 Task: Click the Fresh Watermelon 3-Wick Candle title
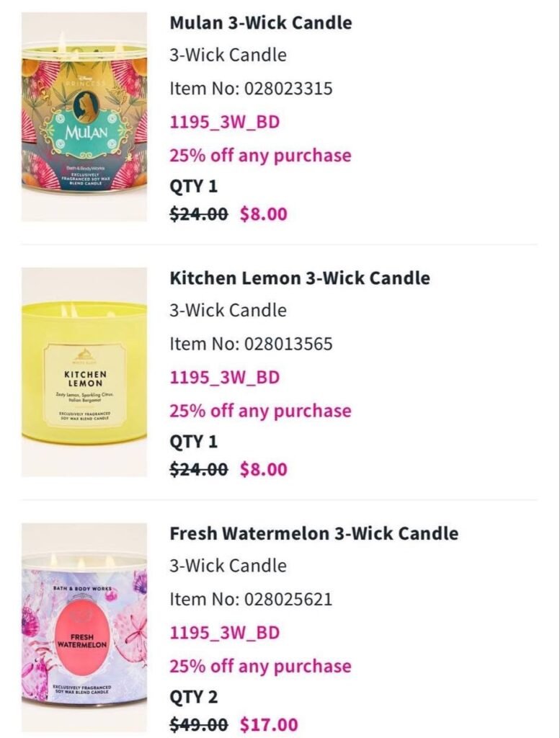click(314, 533)
